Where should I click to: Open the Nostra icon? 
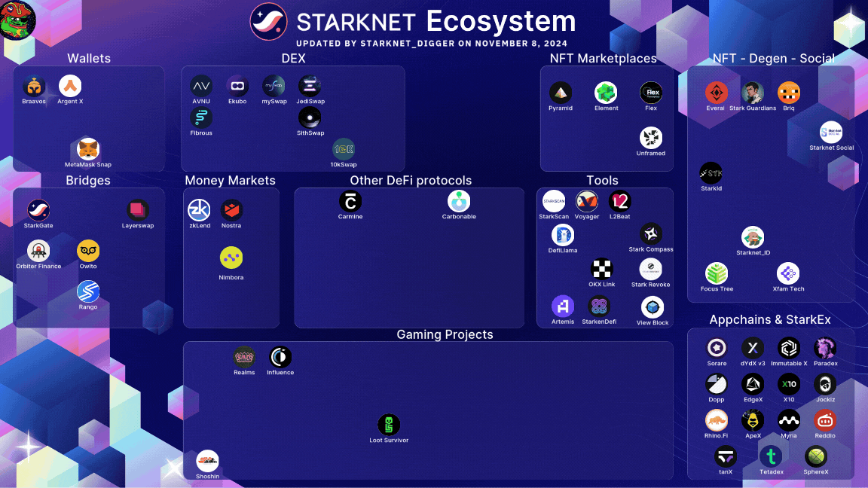(x=231, y=210)
